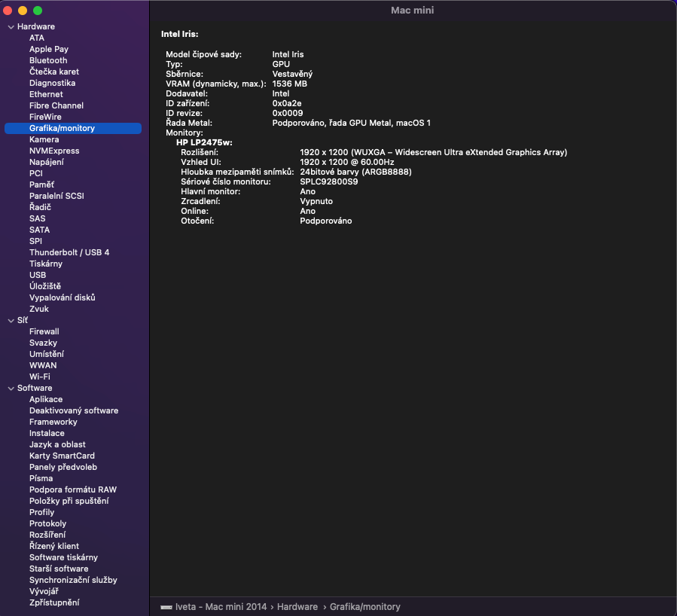Show Písma list
This screenshot has height=616, width=677.
click(x=41, y=478)
